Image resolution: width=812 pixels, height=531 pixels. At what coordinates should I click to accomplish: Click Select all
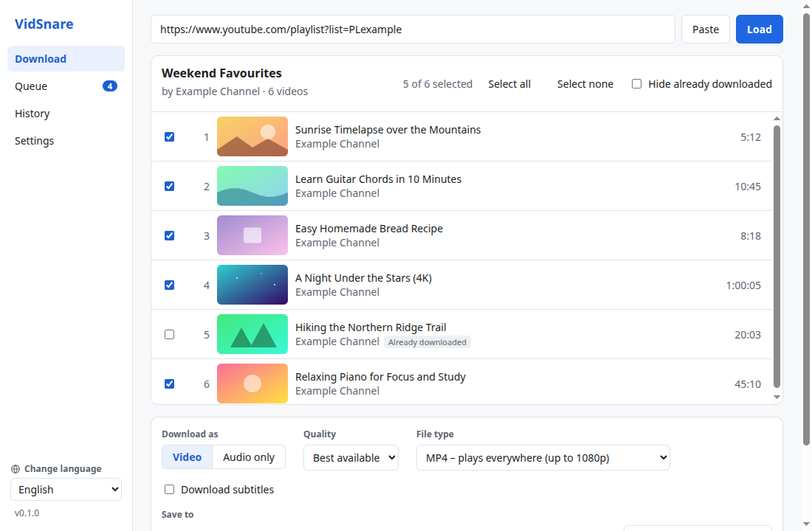[509, 84]
